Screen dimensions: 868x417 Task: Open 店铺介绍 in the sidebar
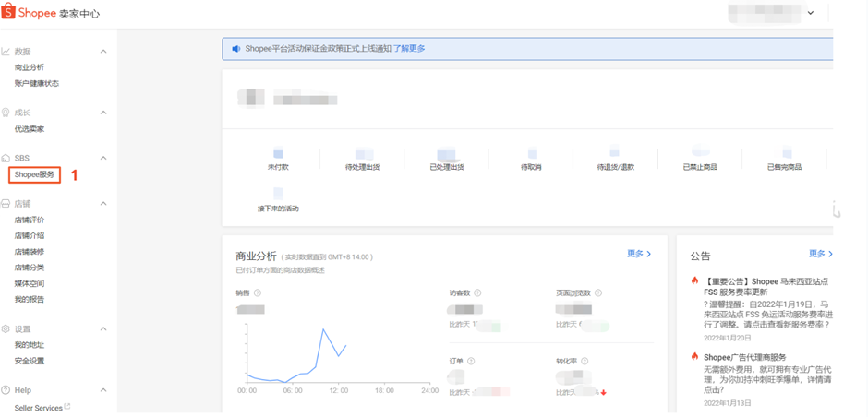[x=30, y=235]
